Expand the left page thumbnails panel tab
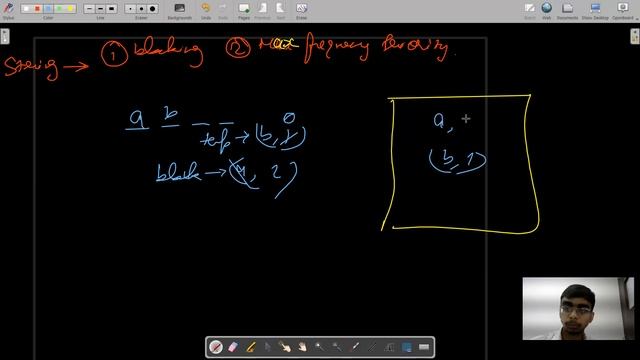Screen dimensions: 640x360 pyautogui.click(x=4, y=36)
